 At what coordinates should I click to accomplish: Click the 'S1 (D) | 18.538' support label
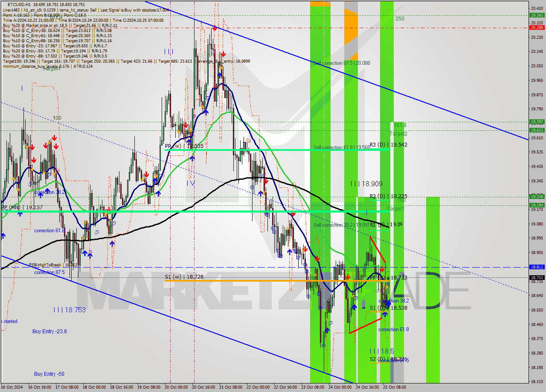coord(388,308)
